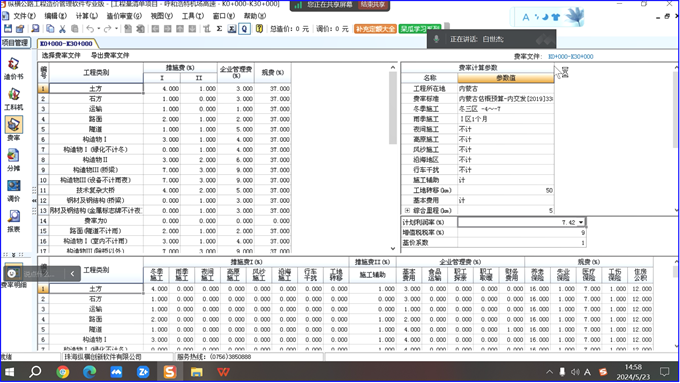Click the undo arrow toolbar icon
The width and height of the screenshot is (680, 383).
tap(90, 29)
